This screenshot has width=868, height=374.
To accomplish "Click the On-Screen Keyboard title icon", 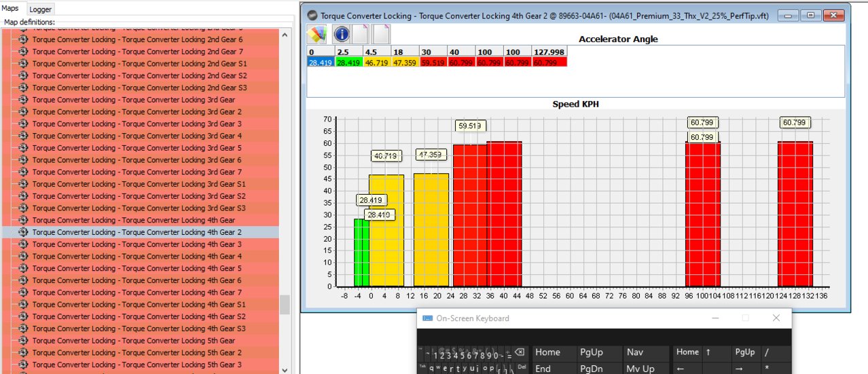I will (428, 318).
